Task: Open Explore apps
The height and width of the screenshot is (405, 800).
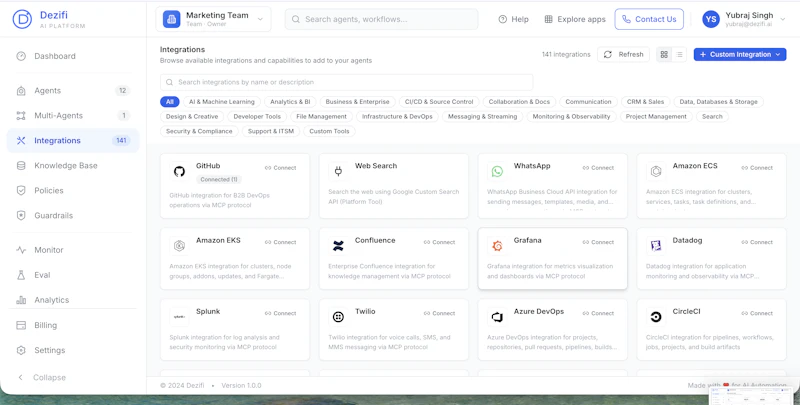Action: [x=574, y=19]
